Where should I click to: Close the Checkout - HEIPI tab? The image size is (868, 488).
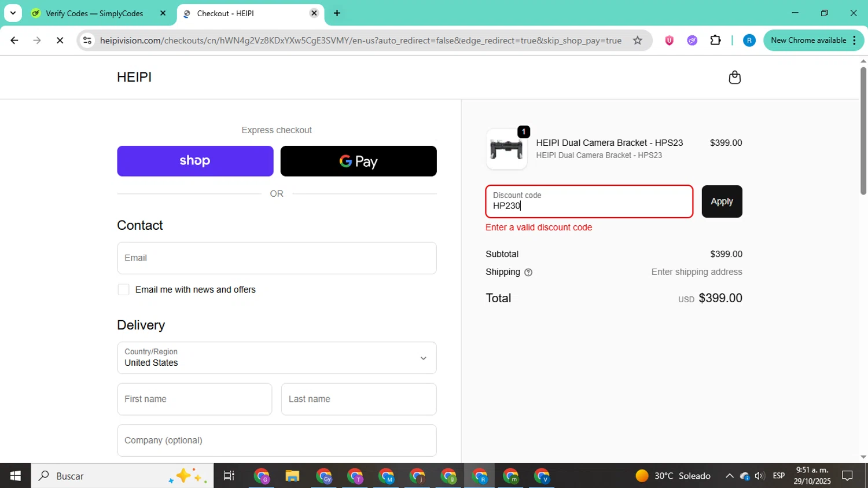pos(314,13)
